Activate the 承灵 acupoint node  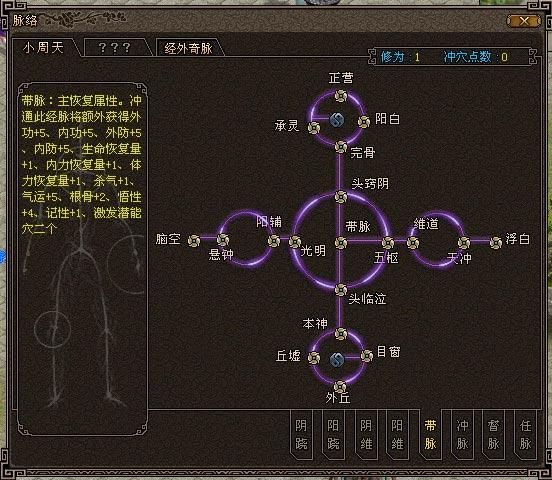[x=314, y=128]
